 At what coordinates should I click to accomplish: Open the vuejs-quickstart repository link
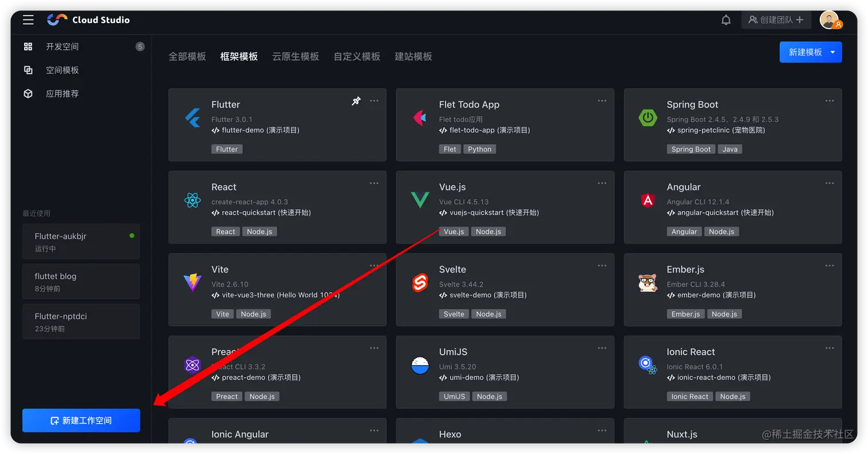489,212
